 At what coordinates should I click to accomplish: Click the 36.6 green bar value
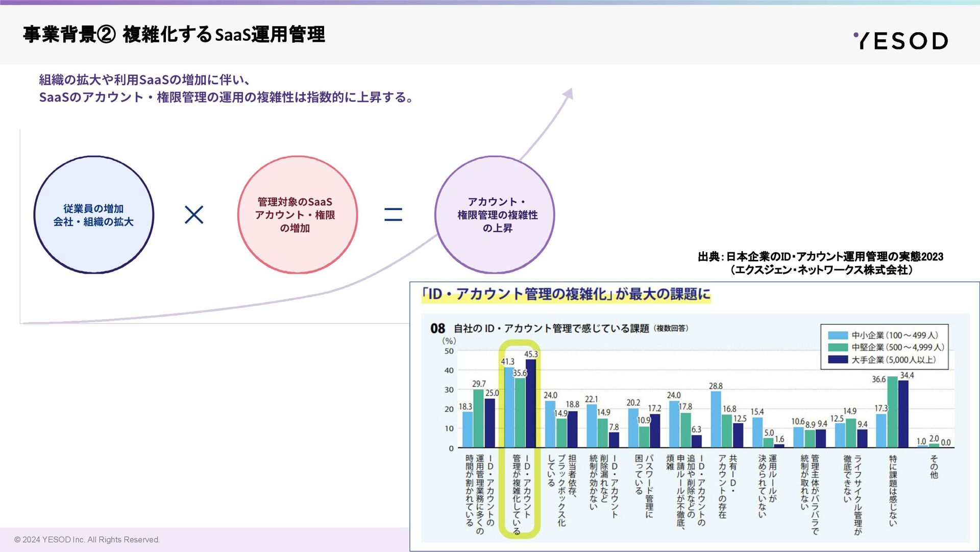point(878,379)
